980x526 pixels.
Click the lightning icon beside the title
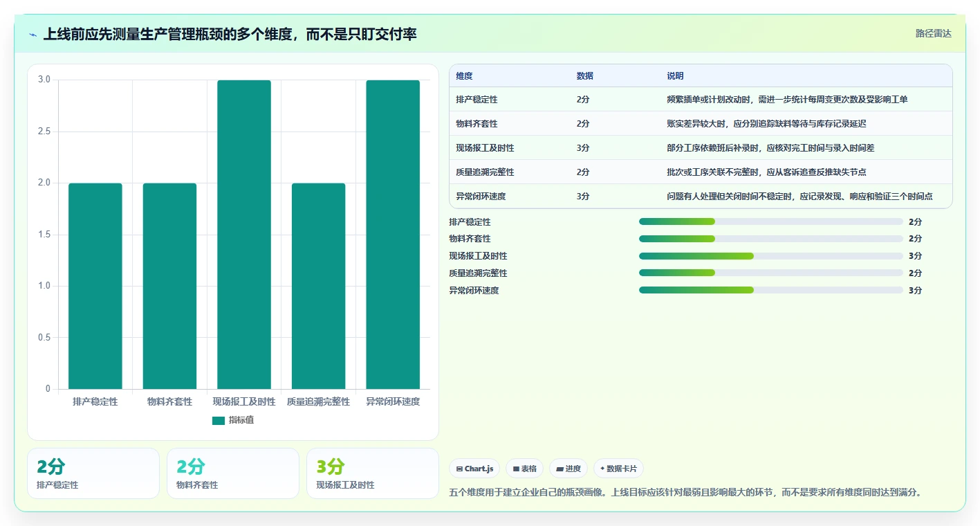point(33,34)
